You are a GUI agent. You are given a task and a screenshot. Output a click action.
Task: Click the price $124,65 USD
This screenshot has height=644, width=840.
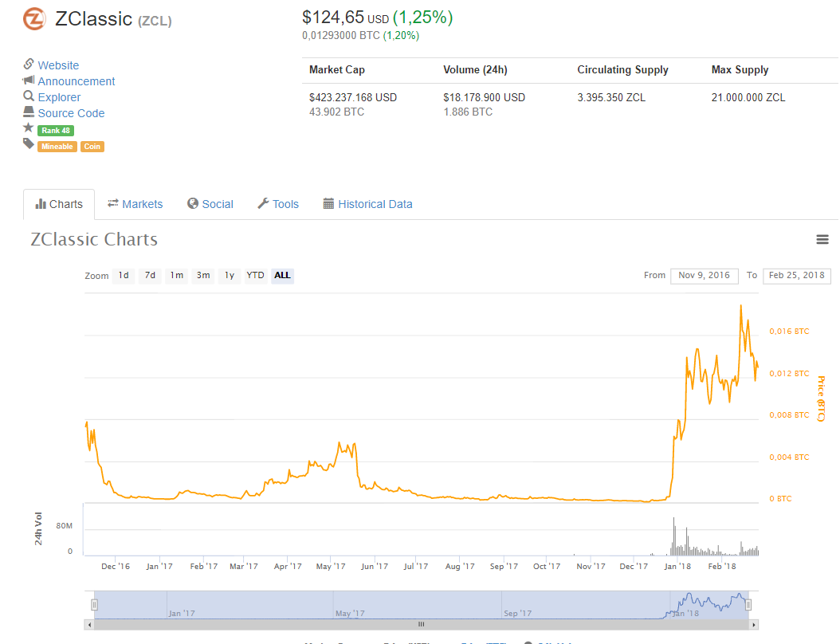346,18
